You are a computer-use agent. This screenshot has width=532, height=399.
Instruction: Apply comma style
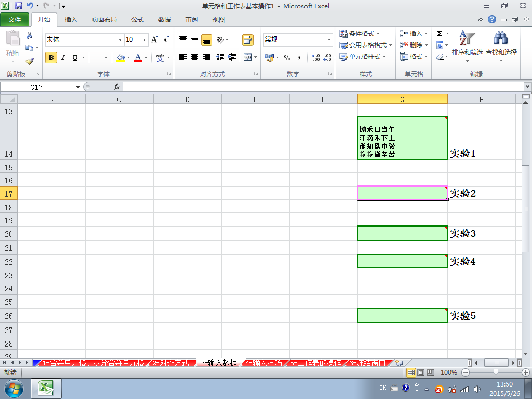coord(299,57)
